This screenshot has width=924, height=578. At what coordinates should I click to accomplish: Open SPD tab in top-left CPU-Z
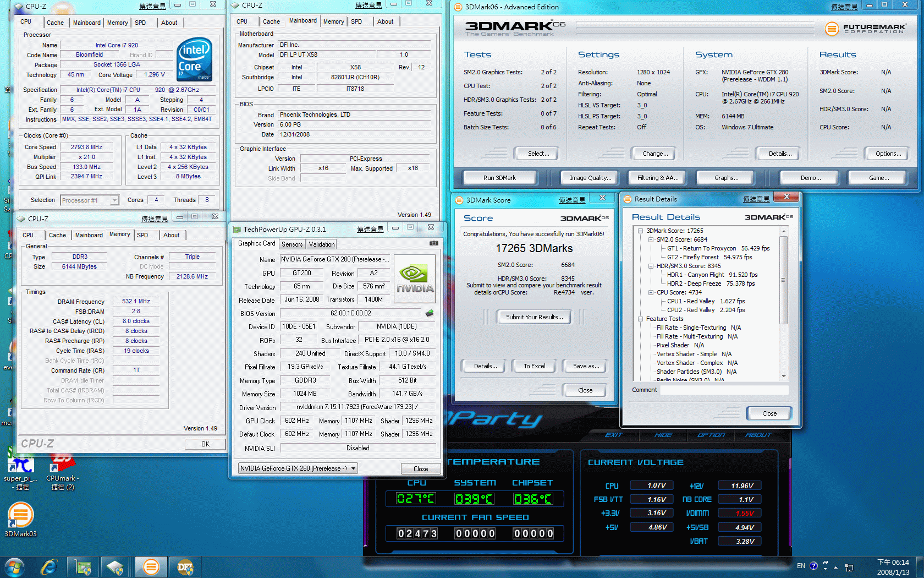tap(140, 23)
